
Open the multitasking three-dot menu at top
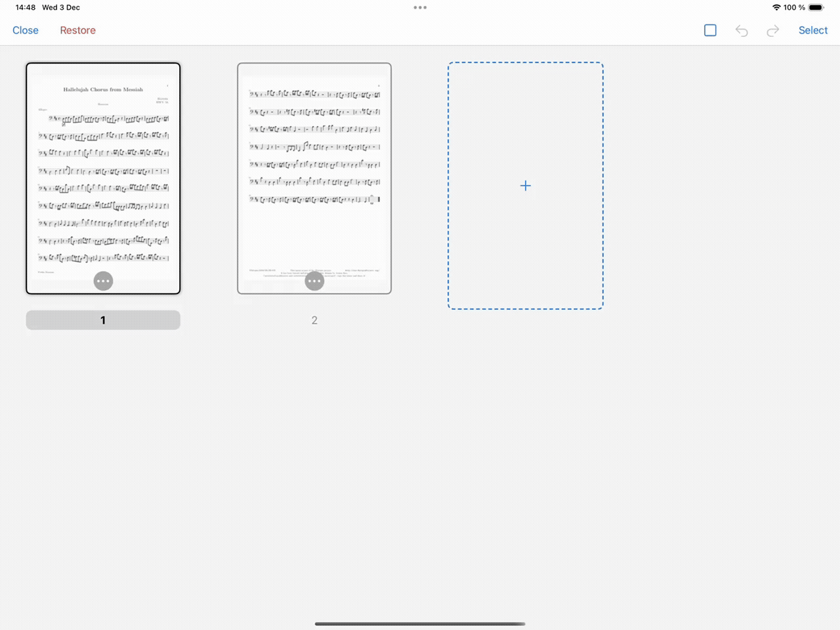420,8
